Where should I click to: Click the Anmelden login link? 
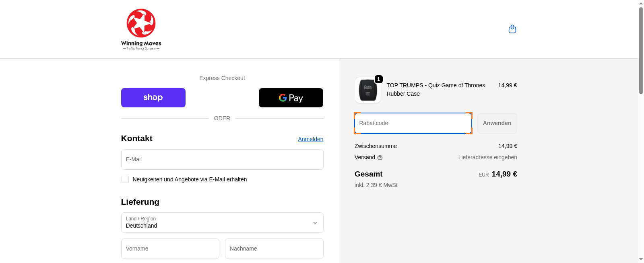point(310,139)
